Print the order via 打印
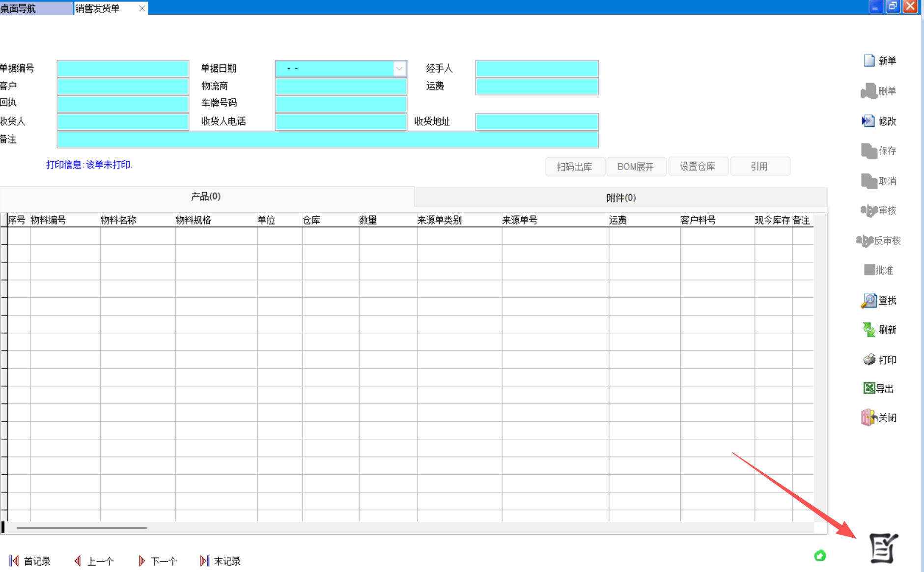Image resolution: width=924 pixels, height=572 pixels. pos(869,360)
